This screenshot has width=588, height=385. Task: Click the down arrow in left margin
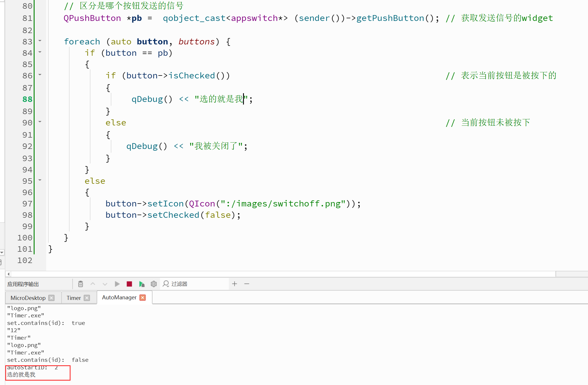2,253
